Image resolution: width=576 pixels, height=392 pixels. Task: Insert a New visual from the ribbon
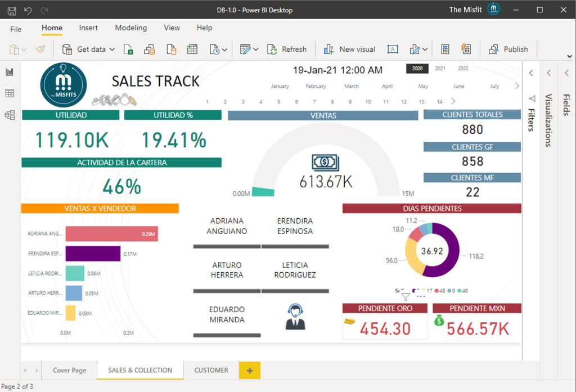pyautogui.click(x=350, y=49)
